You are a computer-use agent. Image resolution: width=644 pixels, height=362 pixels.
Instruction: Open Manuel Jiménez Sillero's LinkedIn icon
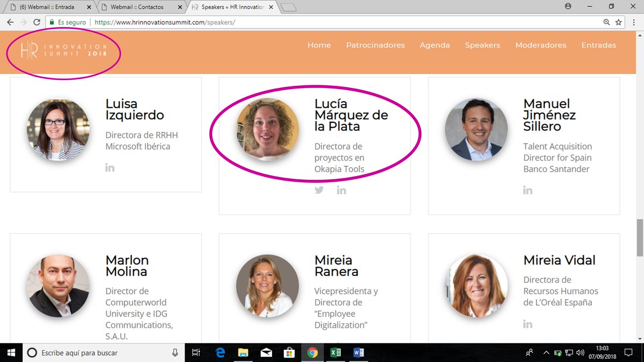[528, 190]
